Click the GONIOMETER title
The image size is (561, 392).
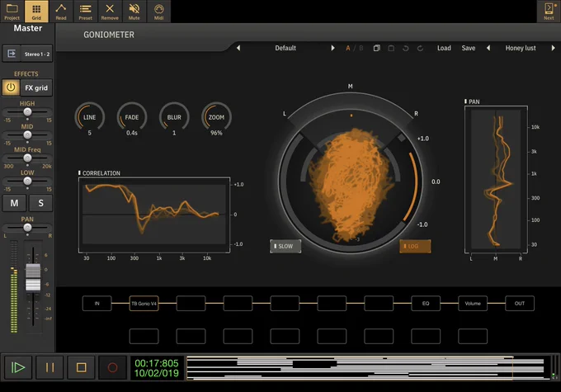[109, 35]
